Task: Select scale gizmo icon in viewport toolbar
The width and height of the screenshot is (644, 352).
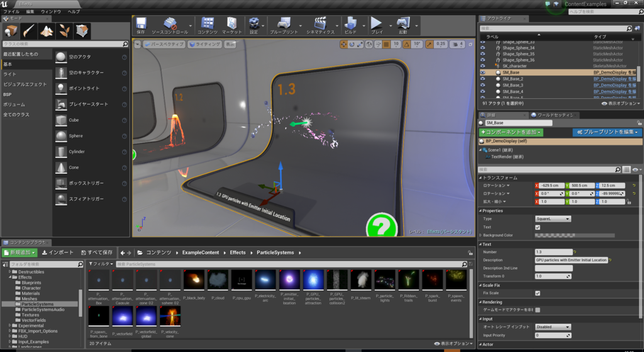Action: [x=360, y=45]
